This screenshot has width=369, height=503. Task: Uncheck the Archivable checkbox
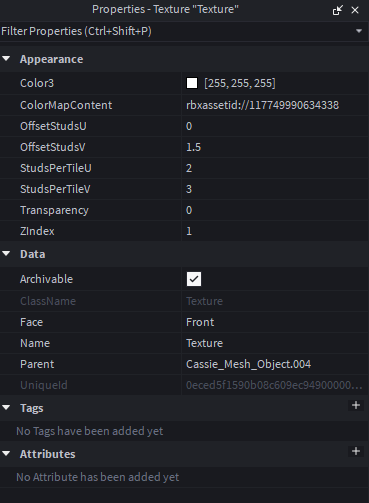(x=194, y=279)
